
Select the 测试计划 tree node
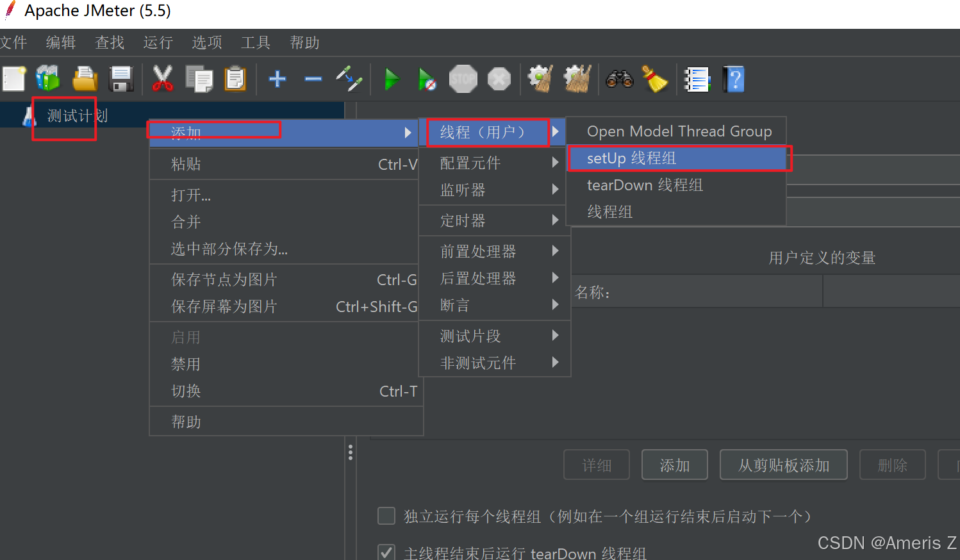77,116
